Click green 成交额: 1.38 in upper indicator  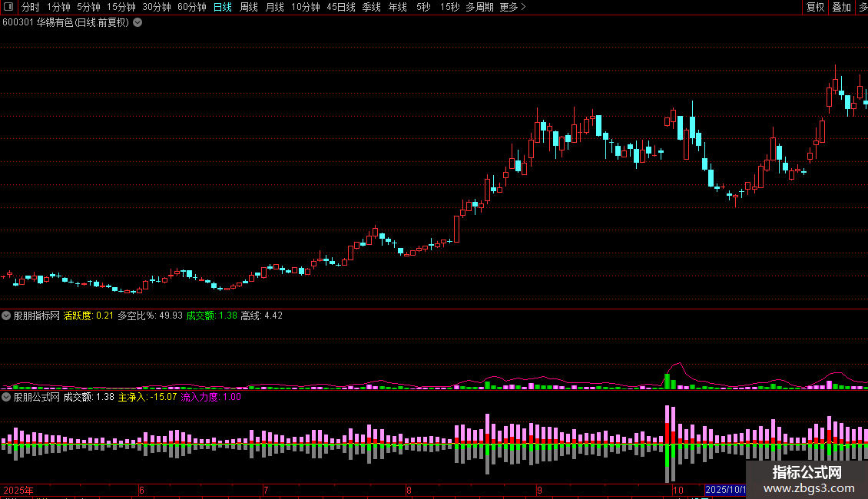(211, 316)
